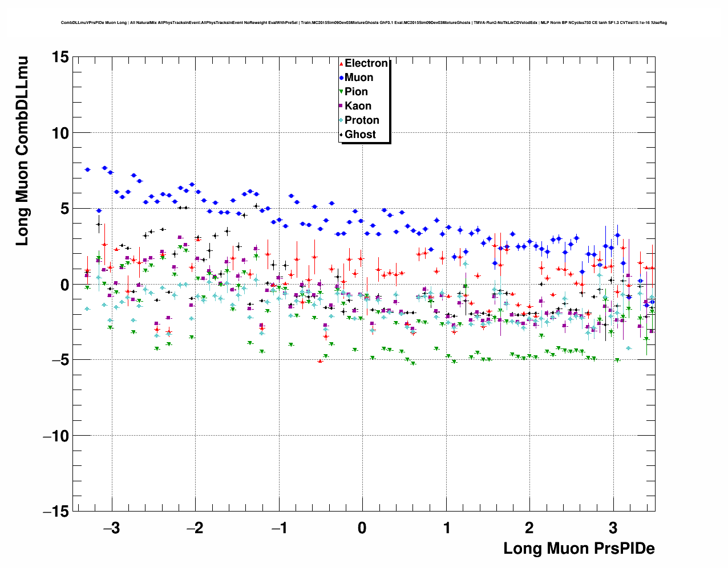Screen dimensions: 728x568
Task: Click the black diamond Ghost legend marker
Action: click(341, 135)
